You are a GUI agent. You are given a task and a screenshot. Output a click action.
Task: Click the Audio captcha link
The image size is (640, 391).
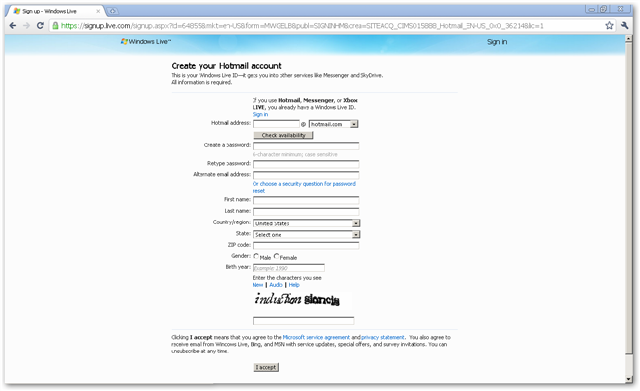pos(276,285)
